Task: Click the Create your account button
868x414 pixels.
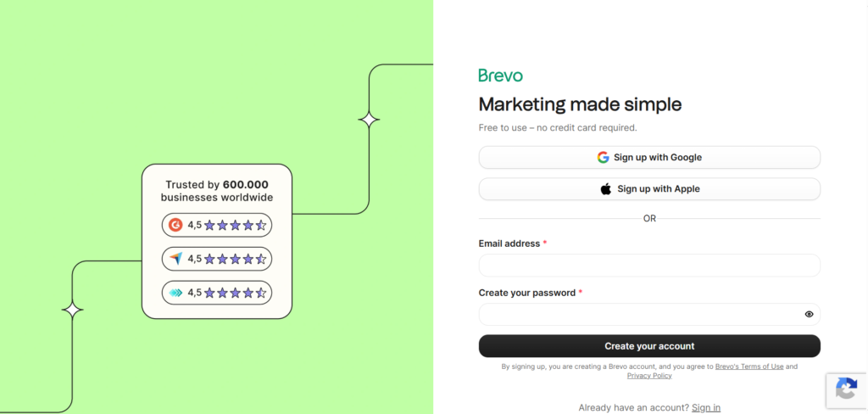Action: (649, 346)
